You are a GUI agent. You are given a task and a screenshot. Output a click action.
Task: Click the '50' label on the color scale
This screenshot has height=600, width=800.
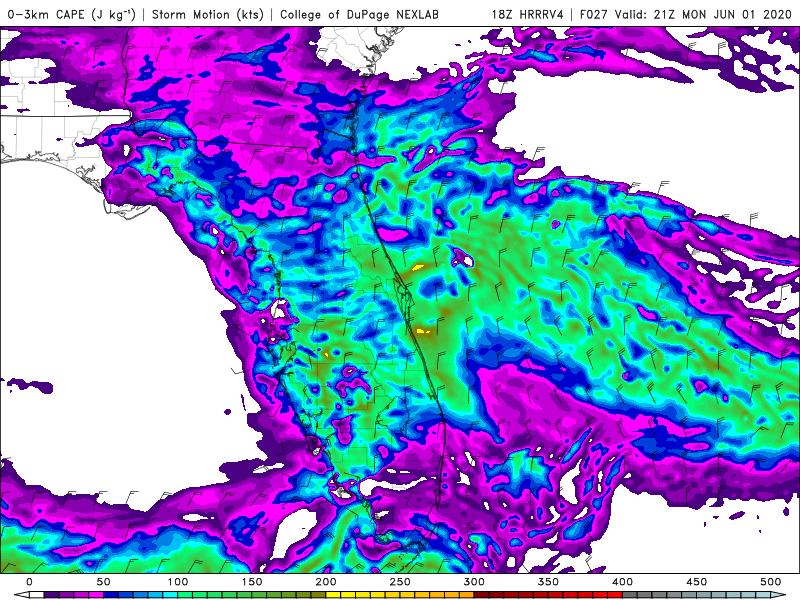point(104,582)
